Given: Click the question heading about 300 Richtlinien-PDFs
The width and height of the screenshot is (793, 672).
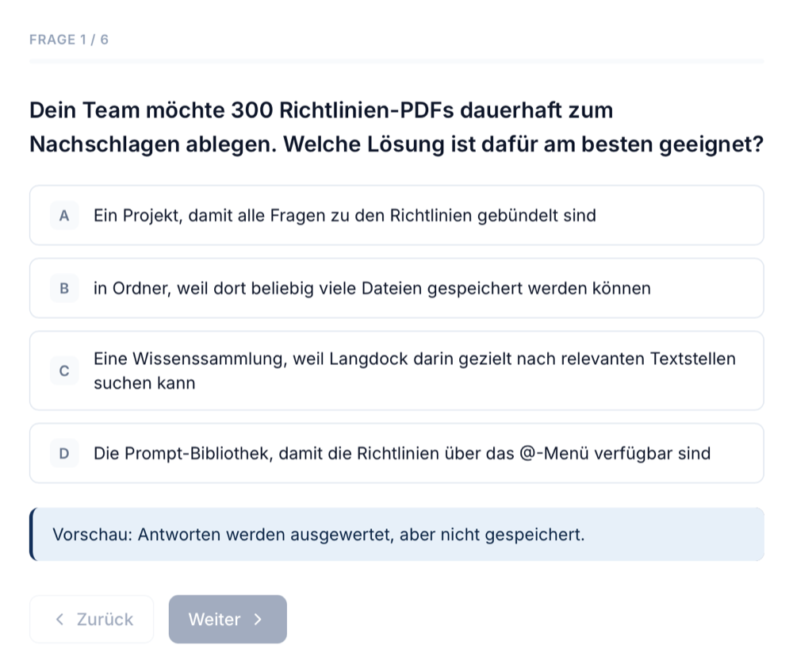Looking at the screenshot, I should click(396, 127).
